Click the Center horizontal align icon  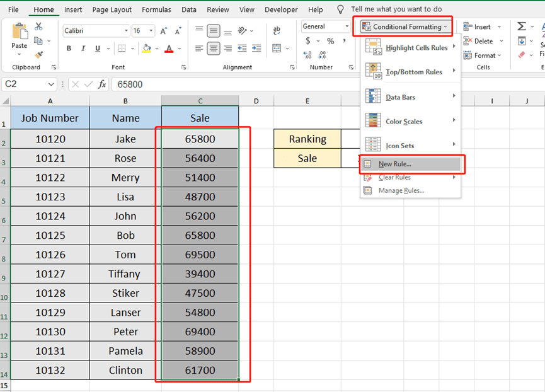pos(214,49)
